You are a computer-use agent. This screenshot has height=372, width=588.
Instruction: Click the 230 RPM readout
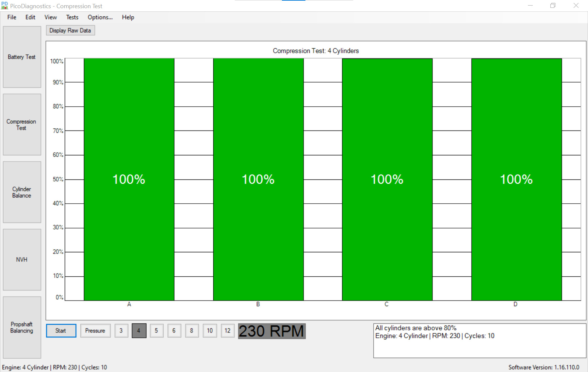pos(272,331)
